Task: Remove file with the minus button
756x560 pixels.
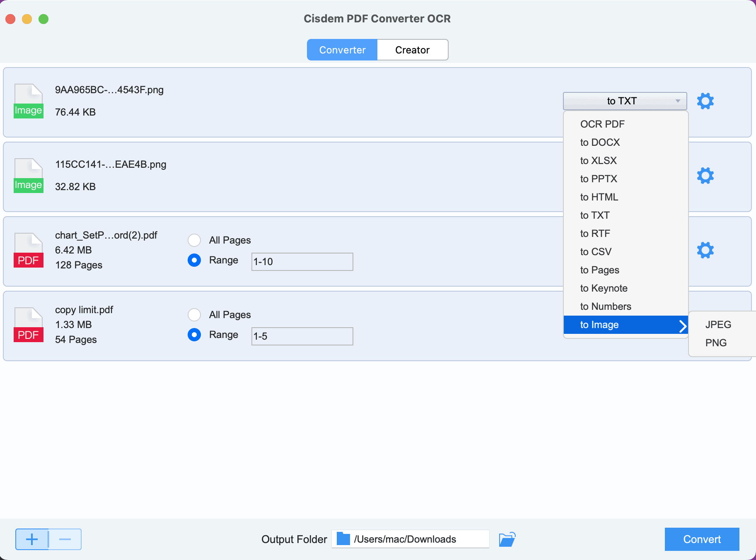Action: pyautogui.click(x=65, y=539)
